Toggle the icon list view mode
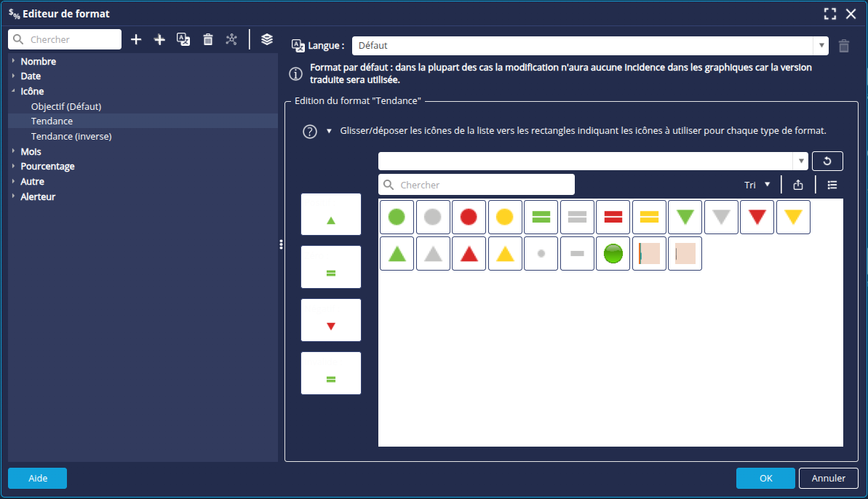 [832, 185]
